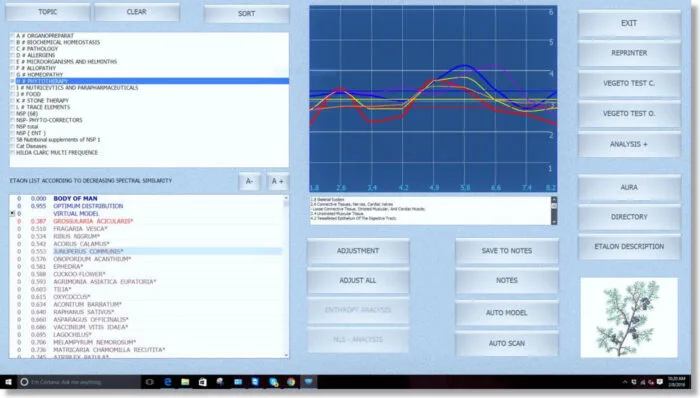This screenshot has height=398, width=700.
Task: Open File Explorer from the taskbar
Action: point(185,382)
